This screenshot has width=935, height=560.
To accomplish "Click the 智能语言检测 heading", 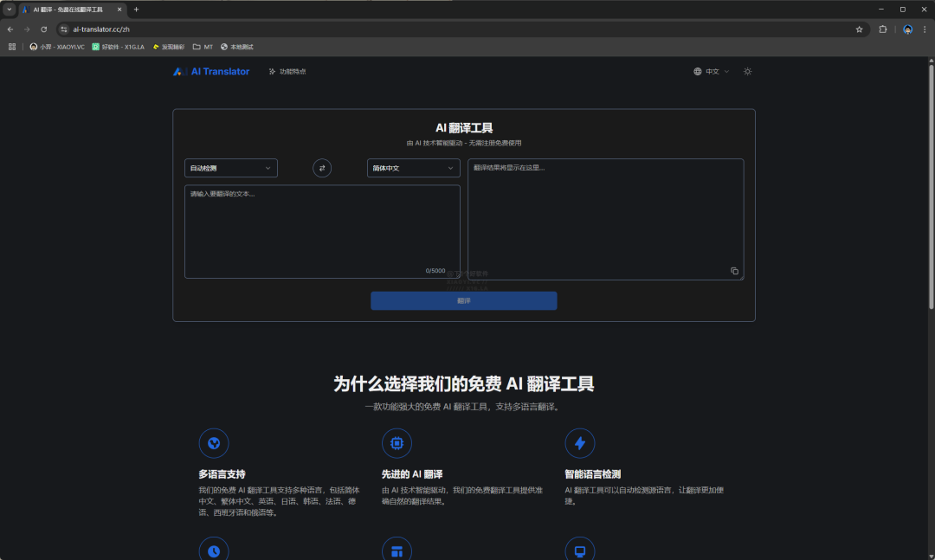I will coord(593,474).
